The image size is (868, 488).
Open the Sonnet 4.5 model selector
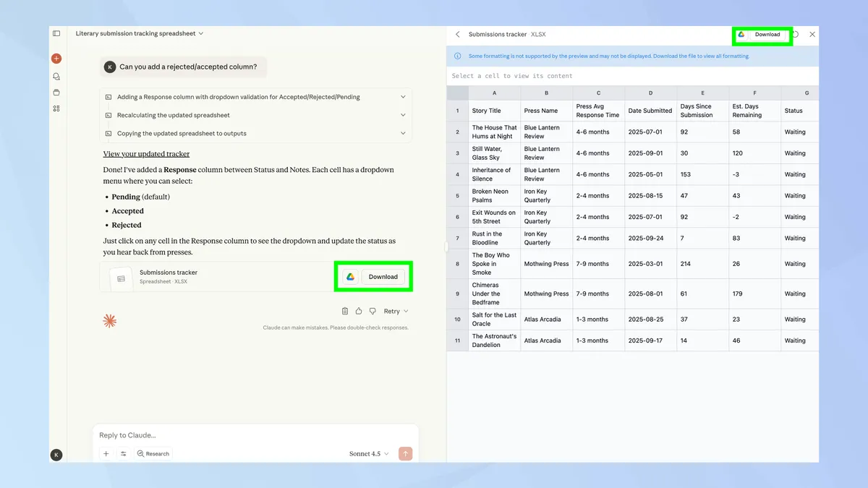coord(369,453)
